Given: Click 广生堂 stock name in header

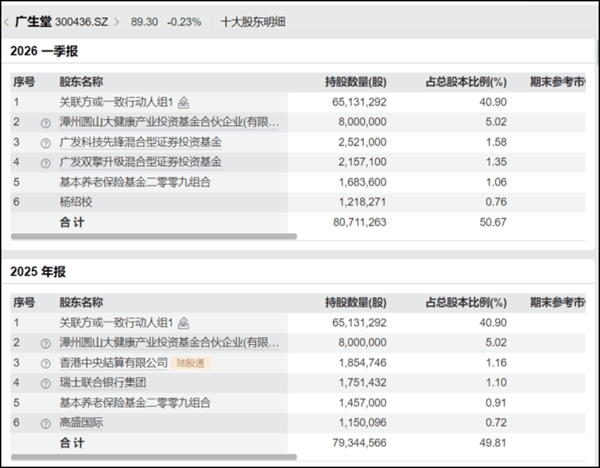Looking at the screenshot, I should pos(33,22).
